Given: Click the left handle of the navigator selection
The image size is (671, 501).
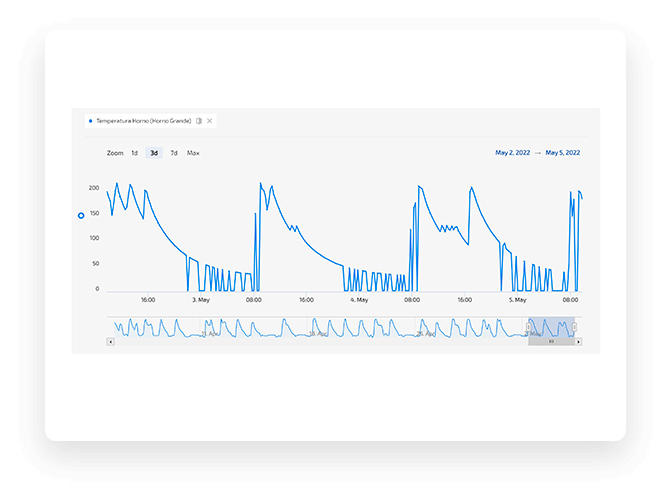Looking at the screenshot, I should (x=528, y=327).
